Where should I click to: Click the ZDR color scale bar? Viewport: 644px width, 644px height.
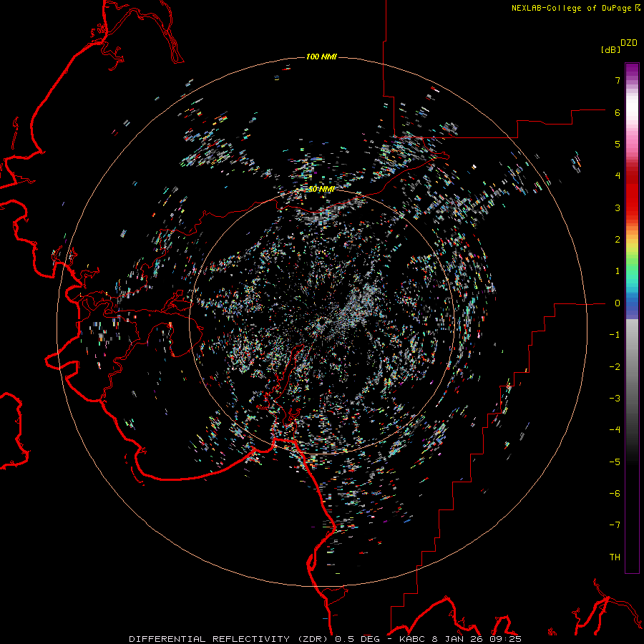click(x=632, y=318)
